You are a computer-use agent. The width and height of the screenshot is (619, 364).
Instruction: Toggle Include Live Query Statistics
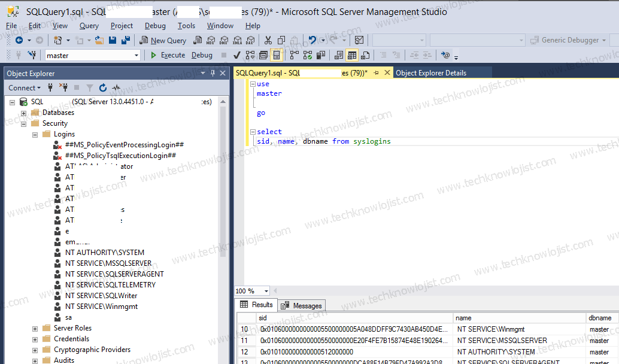coord(308,55)
